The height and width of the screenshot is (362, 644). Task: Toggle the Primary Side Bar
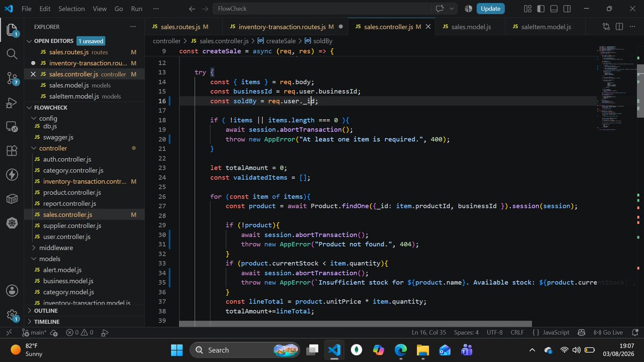point(540,9)
